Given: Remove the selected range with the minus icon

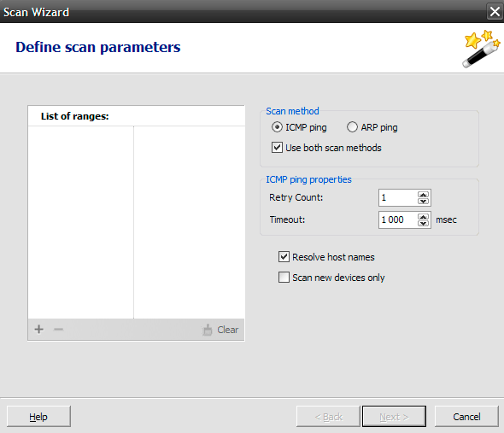Looking at the screenshot, I should 58,329.
